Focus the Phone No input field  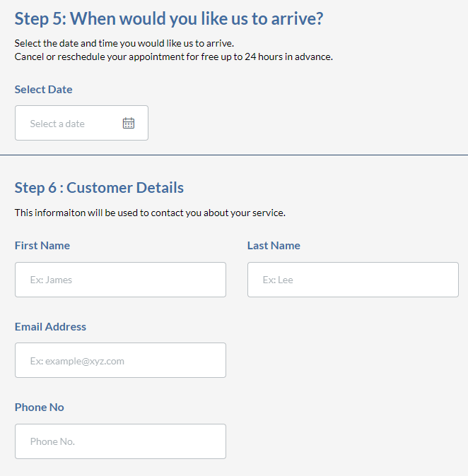tap(120, 441)
